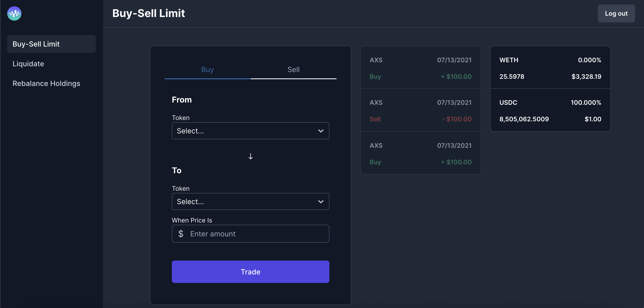Click the From token dropdown chevron
The width and height of the screenshot is (644, 308).
coord(321,131)
